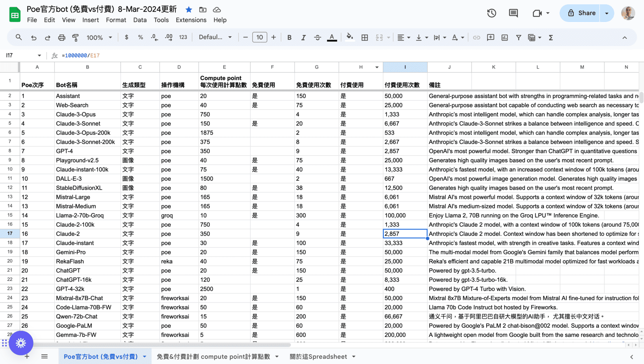Toggle strikethrough formatting
Viewport: 644px width, 364px height.
(317, 37)
